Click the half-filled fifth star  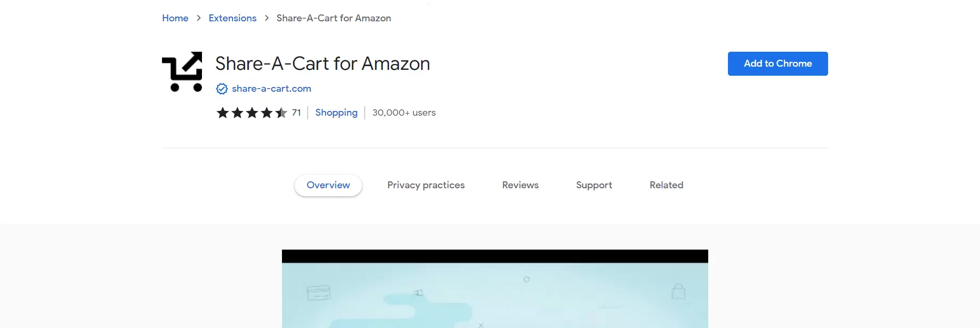(x=282, y=113)
